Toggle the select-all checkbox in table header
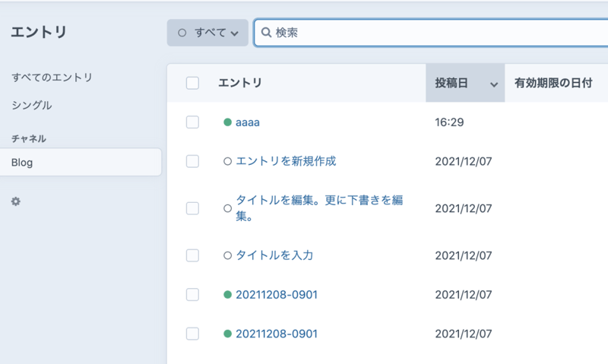Viewport: 608px width, 364px height. coord(192,83)
